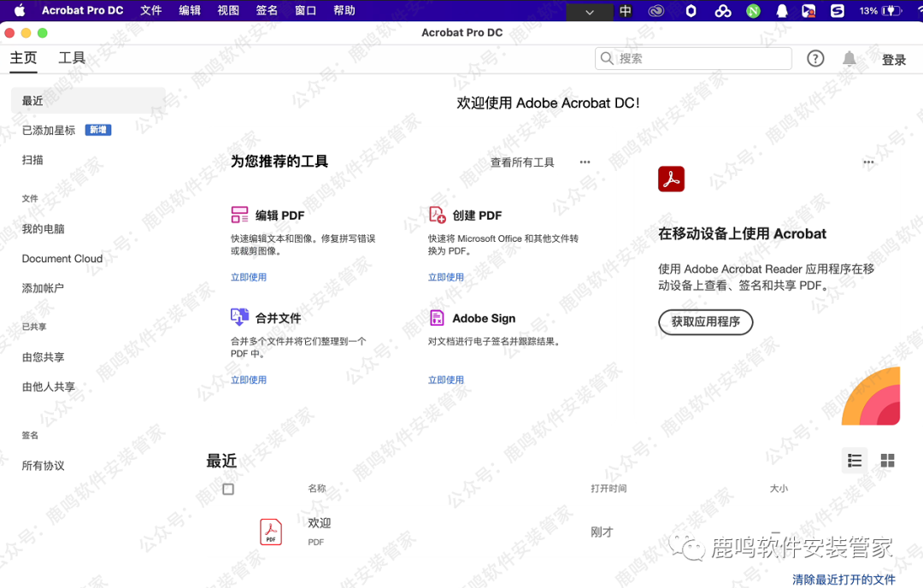Switch to list view of recent files
The height and width of the screenshot is (588, 923).
(x=854, y=461)
